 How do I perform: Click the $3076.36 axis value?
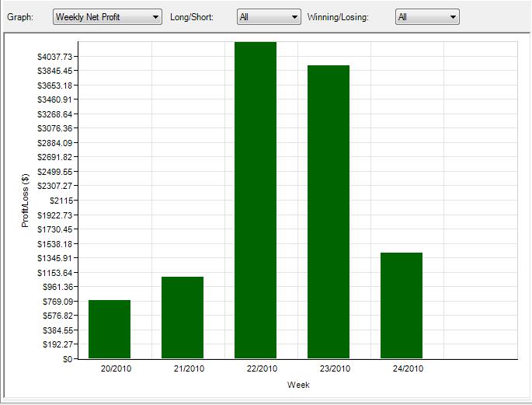[x=55, y=129]
